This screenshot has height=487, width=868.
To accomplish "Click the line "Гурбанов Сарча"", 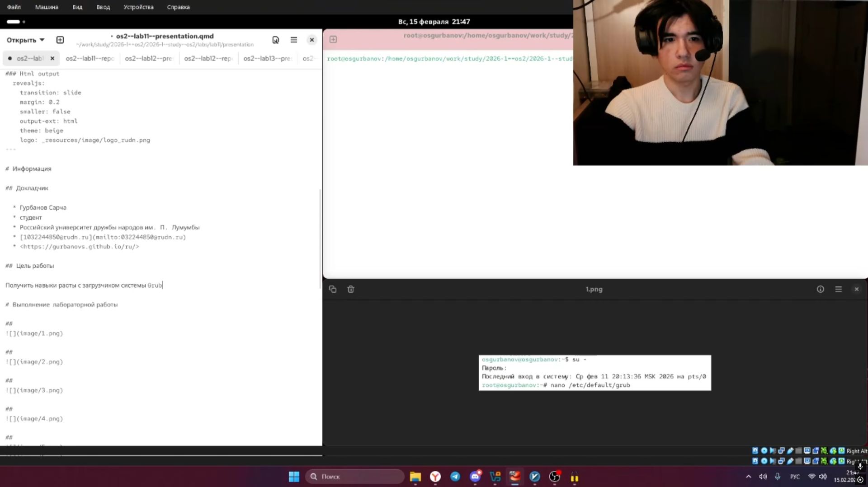I will (43, 207).
